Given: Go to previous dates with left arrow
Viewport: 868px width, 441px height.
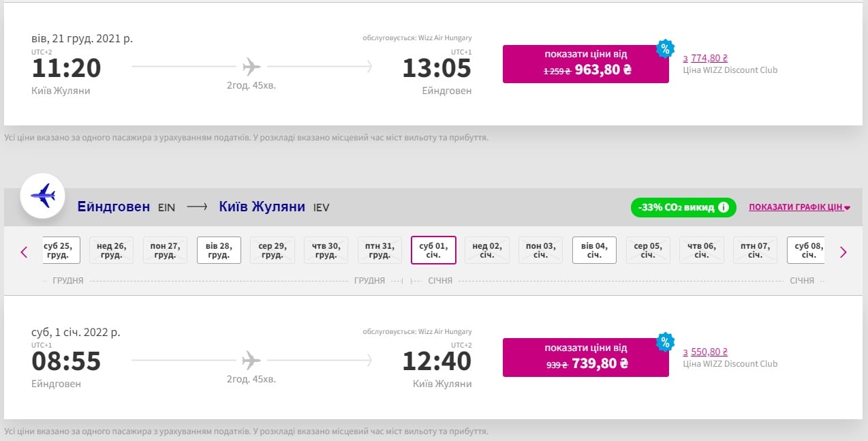Looking at the screenshot, I should click(x=25, y=252).
